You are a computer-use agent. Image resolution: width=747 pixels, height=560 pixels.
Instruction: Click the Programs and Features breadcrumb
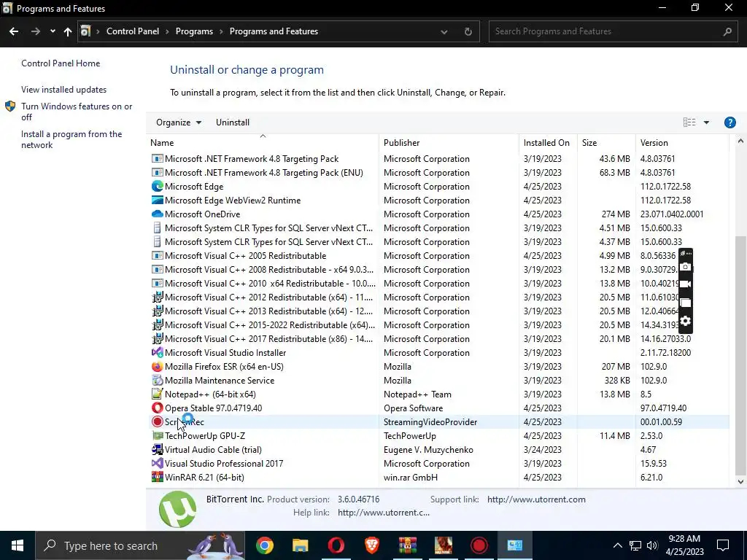tap(274, 31)
